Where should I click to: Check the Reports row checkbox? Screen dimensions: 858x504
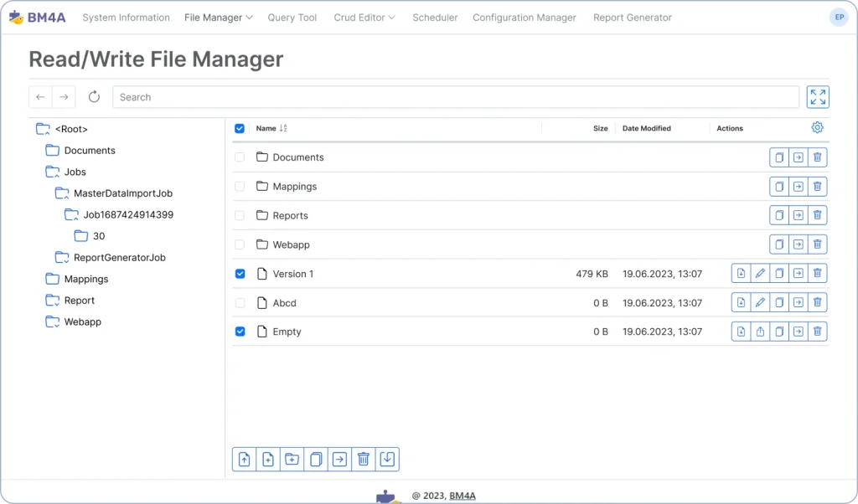[x=240, y=215]
